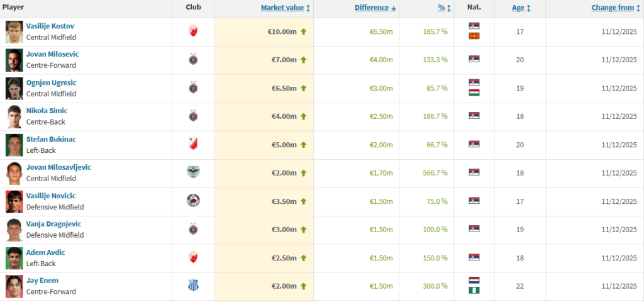This screenshot has height=302, width=644.
Task: Open Ognjen Ugresic player profile link
Action: click(x=51, y=82)
